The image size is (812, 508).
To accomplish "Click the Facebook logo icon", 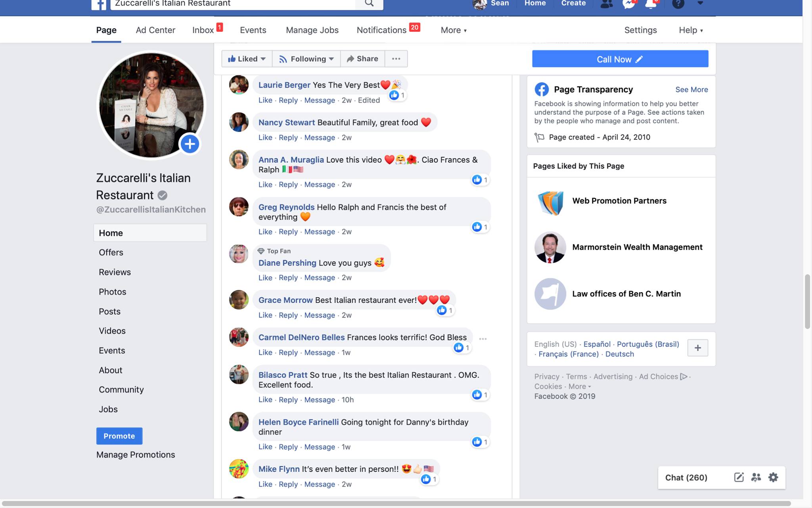I will [x=99, y=4].
